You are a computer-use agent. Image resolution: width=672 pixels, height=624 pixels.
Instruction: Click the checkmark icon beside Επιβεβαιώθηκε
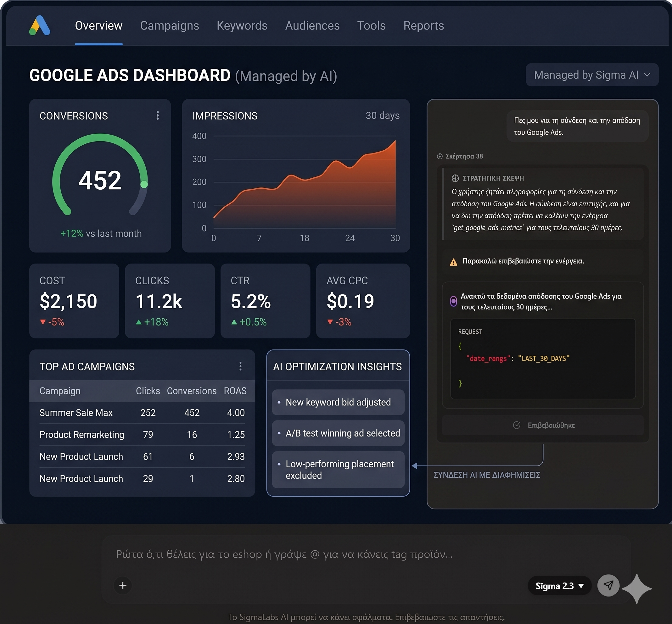coord(517,425)
